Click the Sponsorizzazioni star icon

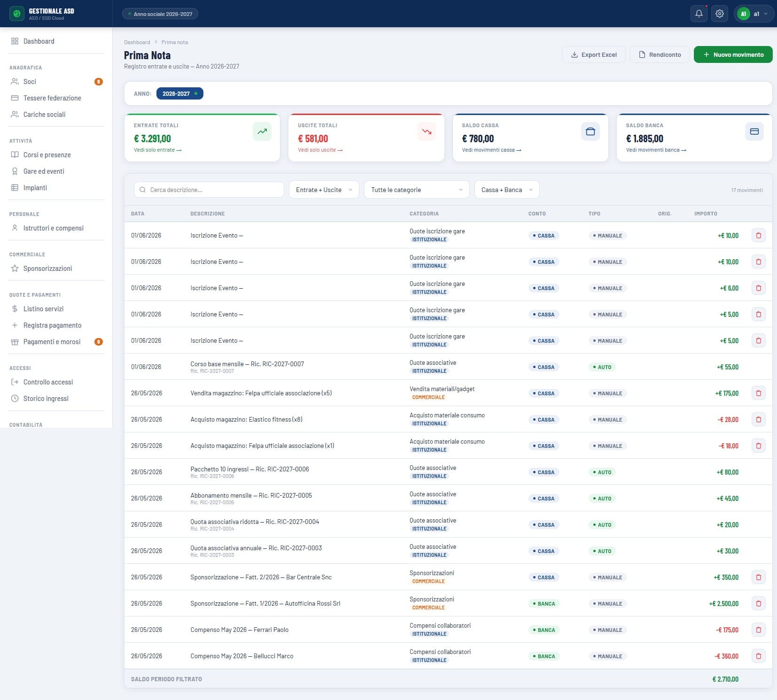click(15, 268)
